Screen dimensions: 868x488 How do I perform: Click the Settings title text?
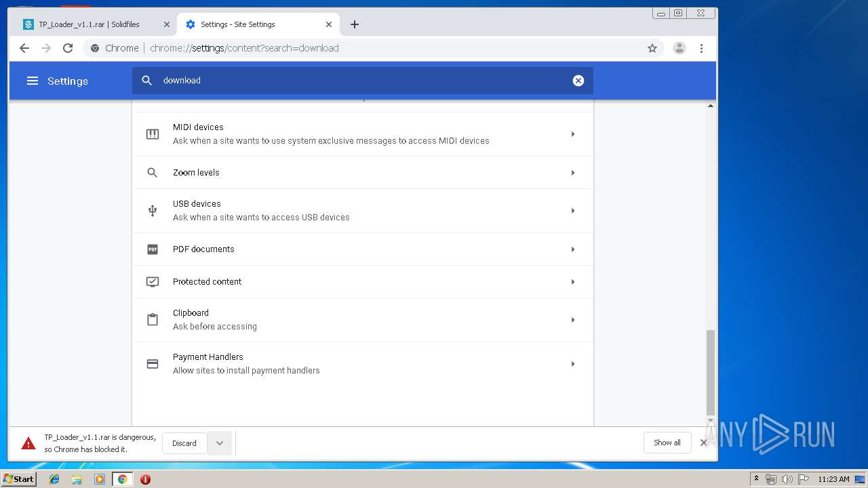point(68,81)
